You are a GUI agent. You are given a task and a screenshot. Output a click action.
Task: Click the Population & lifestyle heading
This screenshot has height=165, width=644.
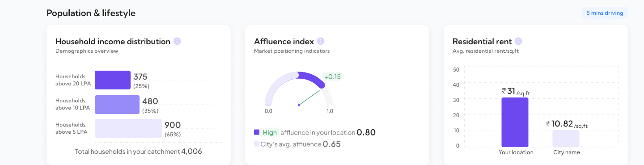coord(91,13)
